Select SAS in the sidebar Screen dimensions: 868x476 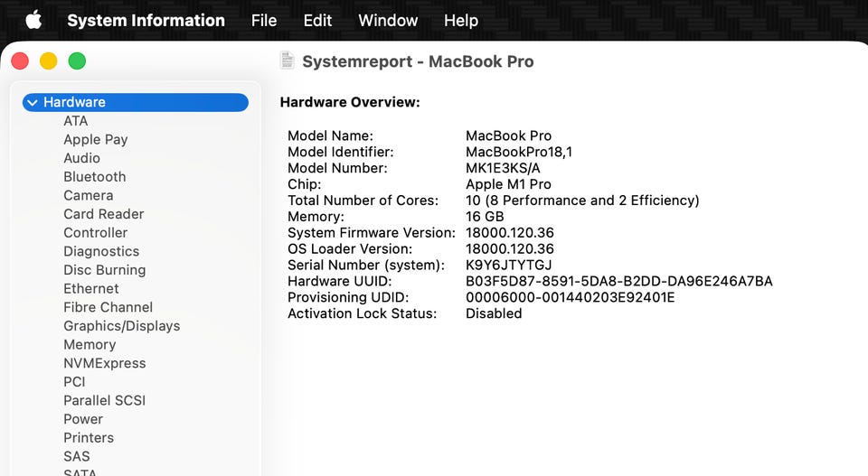(x=76, y=457)
